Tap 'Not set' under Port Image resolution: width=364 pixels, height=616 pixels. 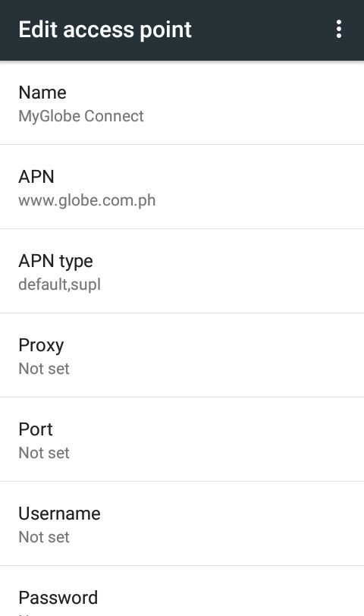[x=44, y=453]
